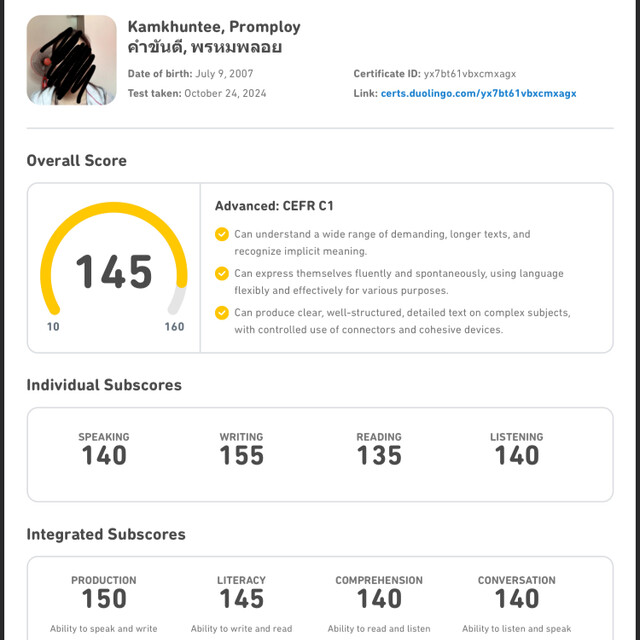
Task: Click the third yellow checkmark icon
Action: coord(222,312)
